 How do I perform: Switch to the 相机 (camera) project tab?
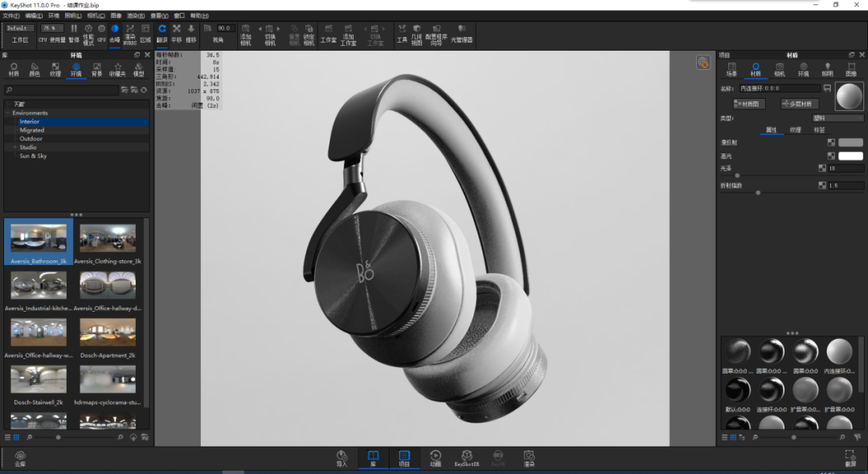[x=779, y=69]
